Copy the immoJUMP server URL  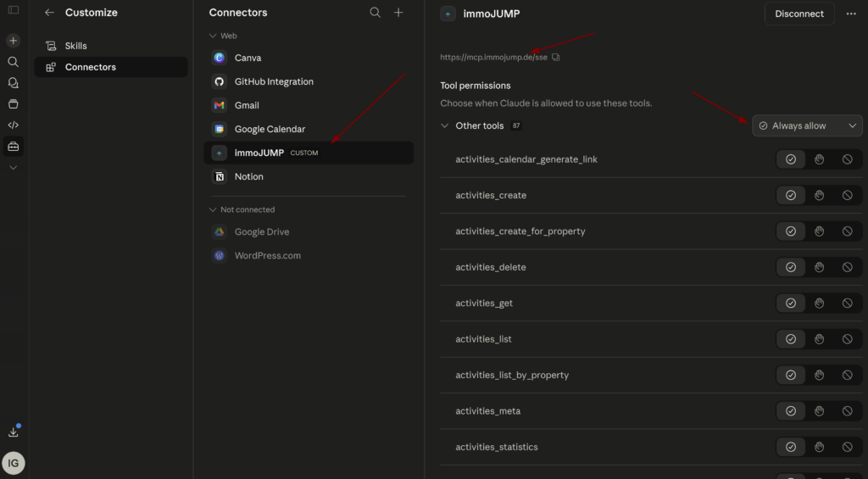[x=556, y=58]
